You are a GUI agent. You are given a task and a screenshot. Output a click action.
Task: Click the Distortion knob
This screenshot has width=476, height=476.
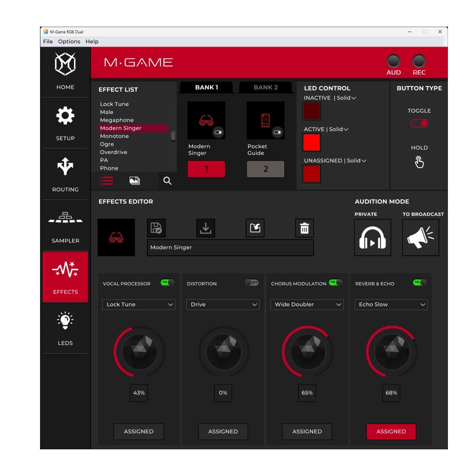224,352
